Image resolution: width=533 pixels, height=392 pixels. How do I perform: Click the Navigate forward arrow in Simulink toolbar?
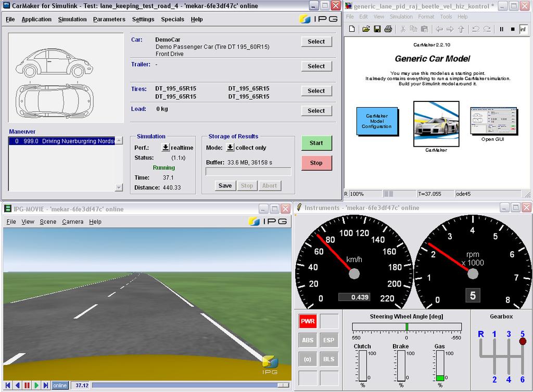click(450, 29)
